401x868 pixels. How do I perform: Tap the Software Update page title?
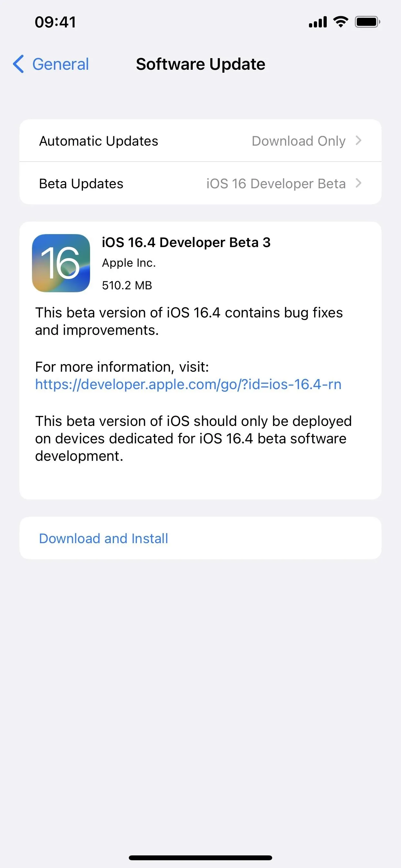pos(200,64)
